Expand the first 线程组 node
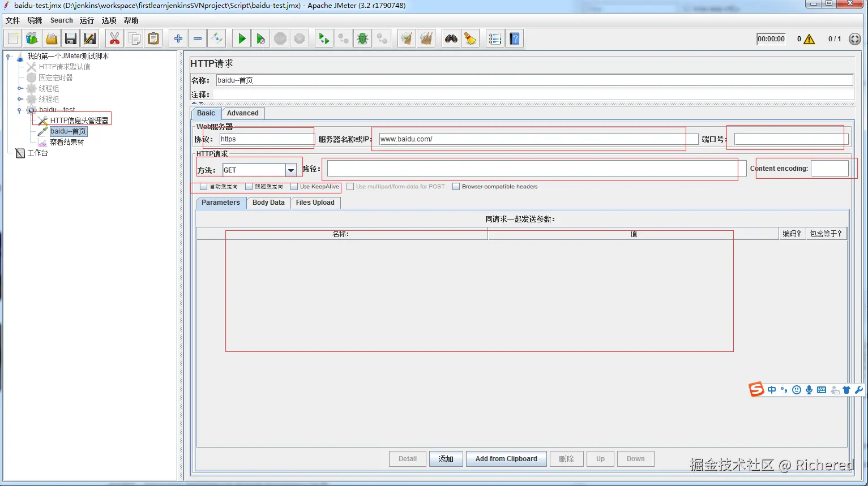This screenshot has width=868, height=486. click(x=20, y=88)
